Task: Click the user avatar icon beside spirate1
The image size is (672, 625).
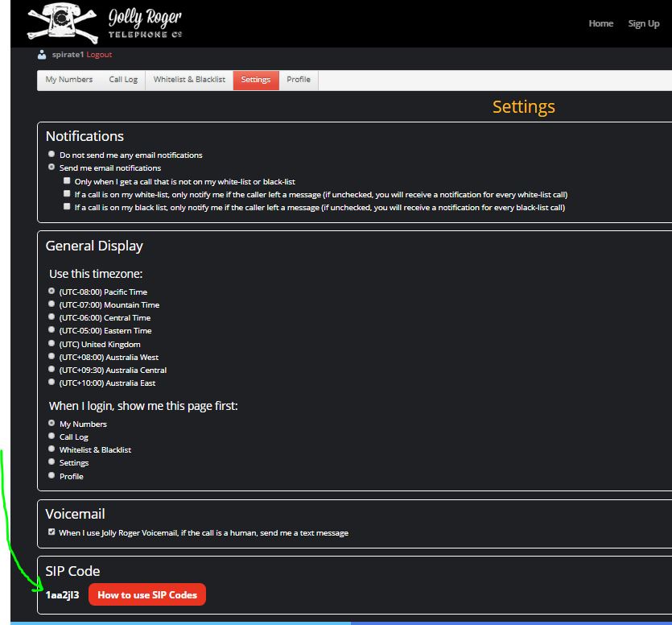Action: pyautogui.click(x=42, y=55)
